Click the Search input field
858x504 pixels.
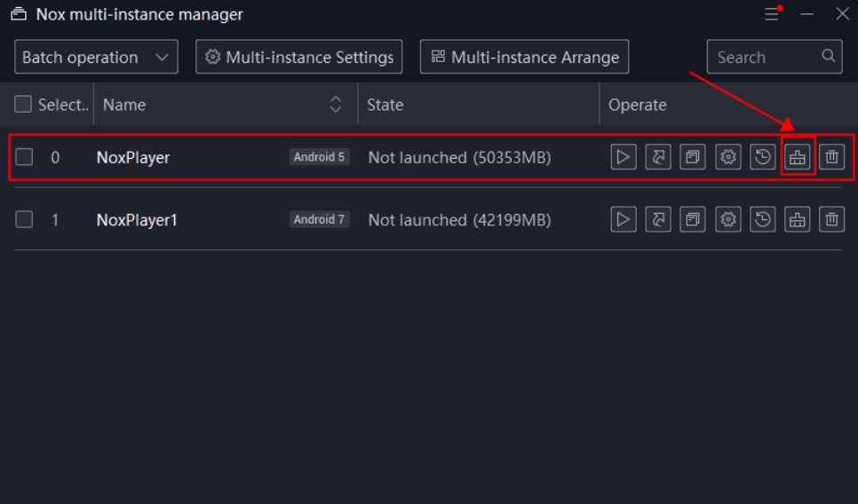pyautogui.click(x=775, y=57)
